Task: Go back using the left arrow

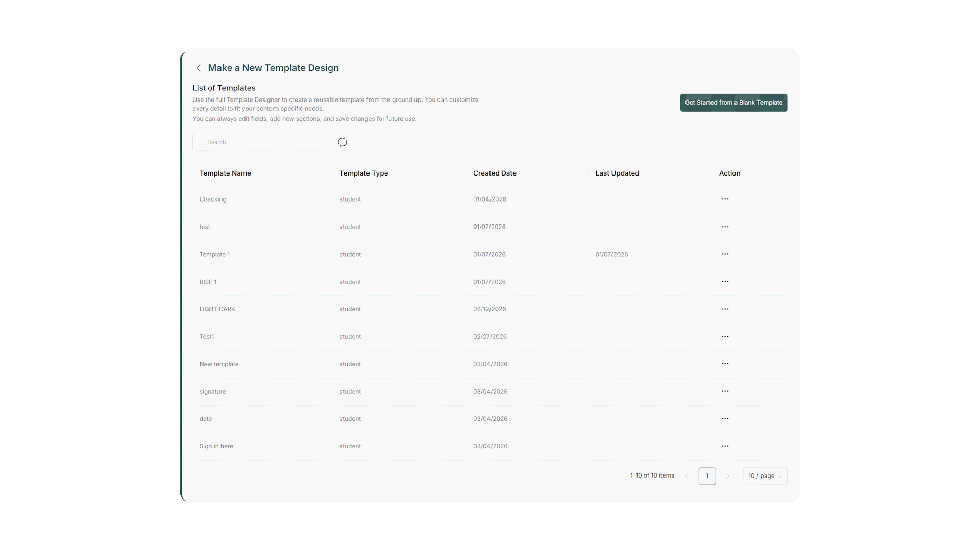Action: 199,68
